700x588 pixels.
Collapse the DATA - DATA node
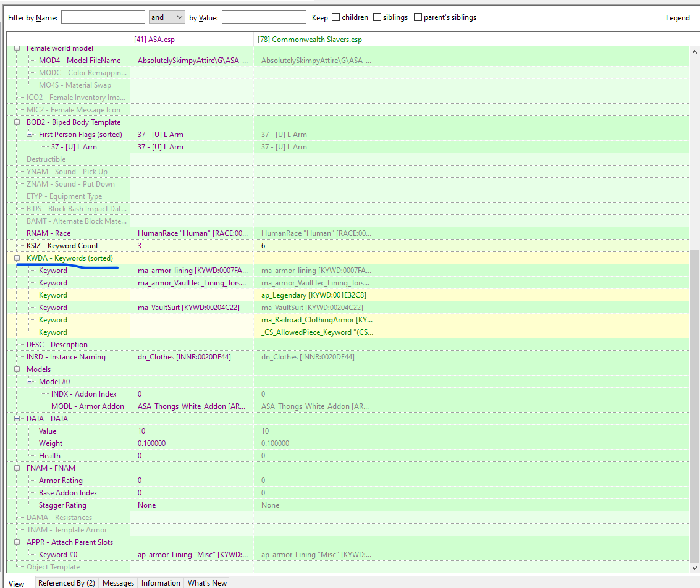pyautogui.click(x=17, y=419)
